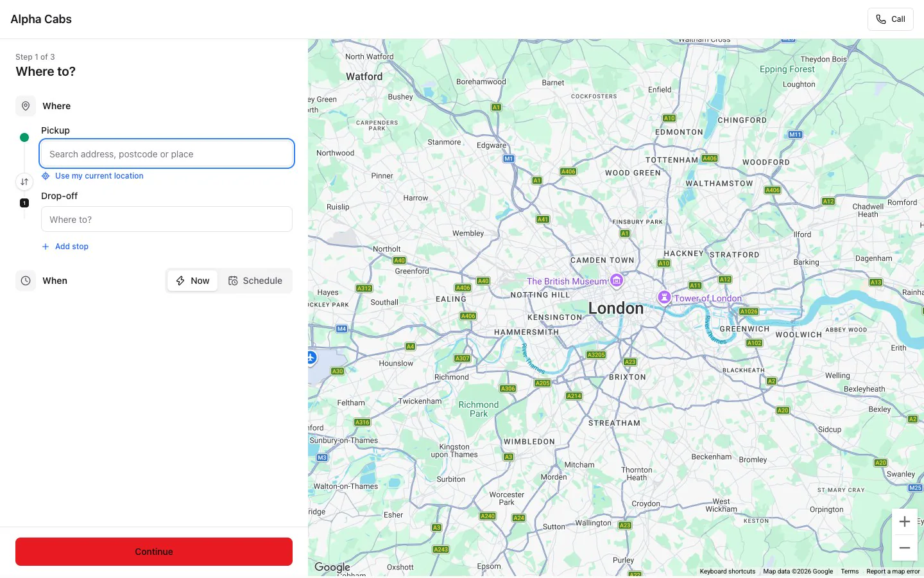Zoom in the map with plus button
This screenshot has height=578, width=924.
[905, 521]
